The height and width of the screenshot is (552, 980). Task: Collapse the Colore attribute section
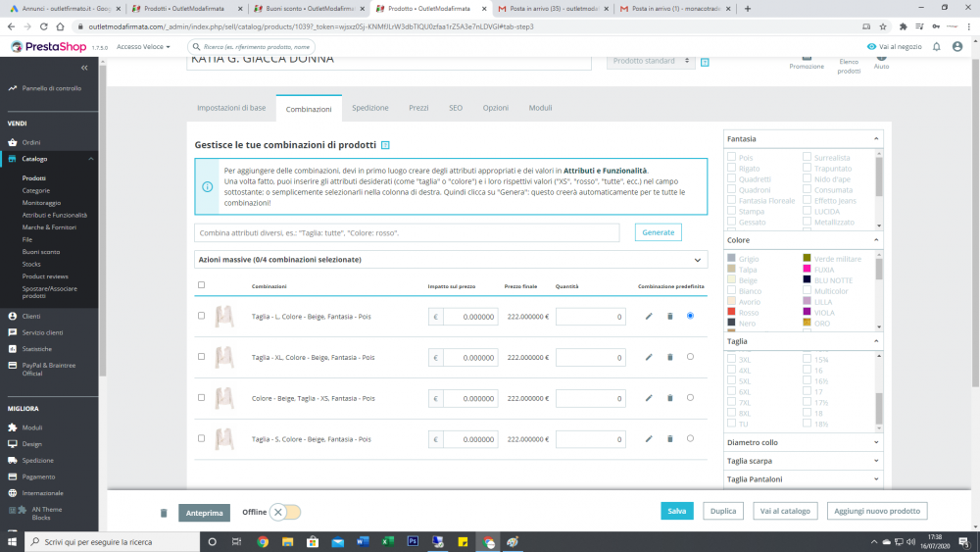875,240
